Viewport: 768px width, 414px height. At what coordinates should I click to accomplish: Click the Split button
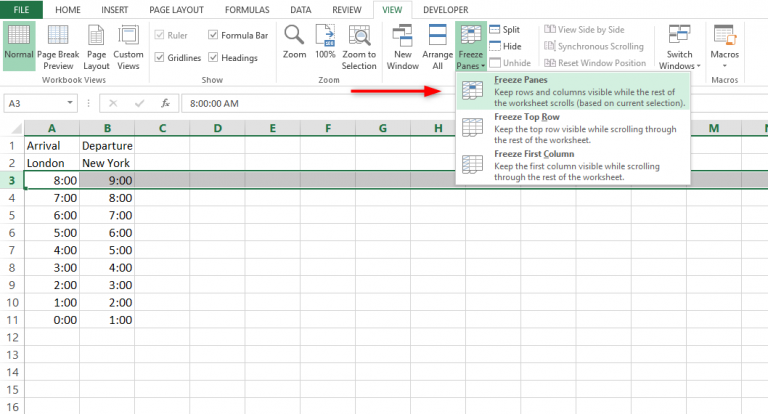(505, 30)
